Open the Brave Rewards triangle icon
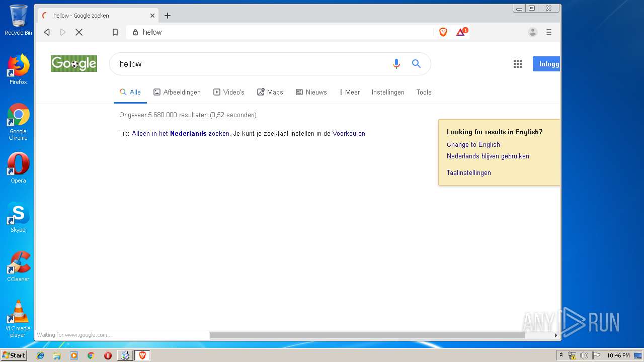The width and height of the screenshot is (644, 362). pyautogui.click(x=461, y=32)
